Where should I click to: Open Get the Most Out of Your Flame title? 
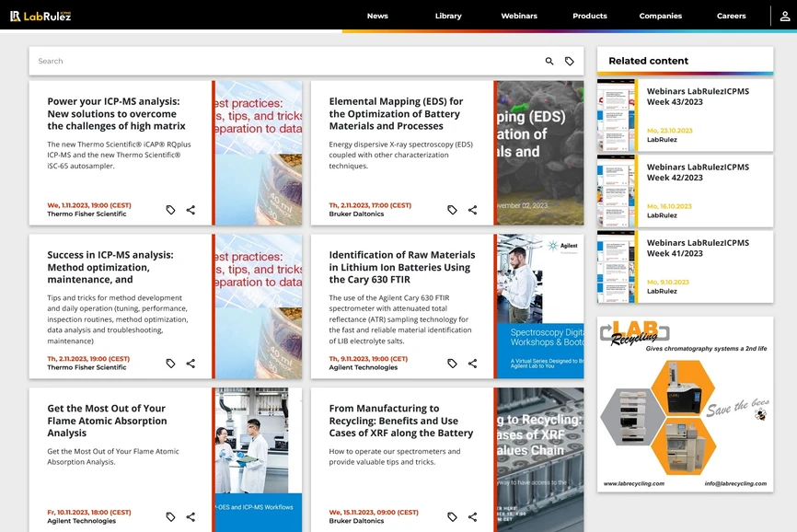[107, 421]
